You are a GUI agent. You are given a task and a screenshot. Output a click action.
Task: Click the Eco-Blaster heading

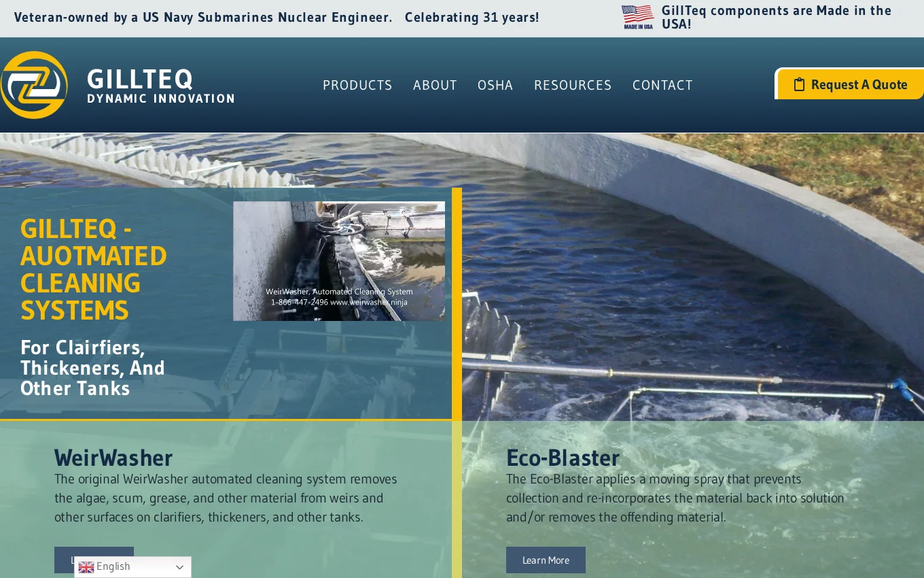(x=563, y=457)
